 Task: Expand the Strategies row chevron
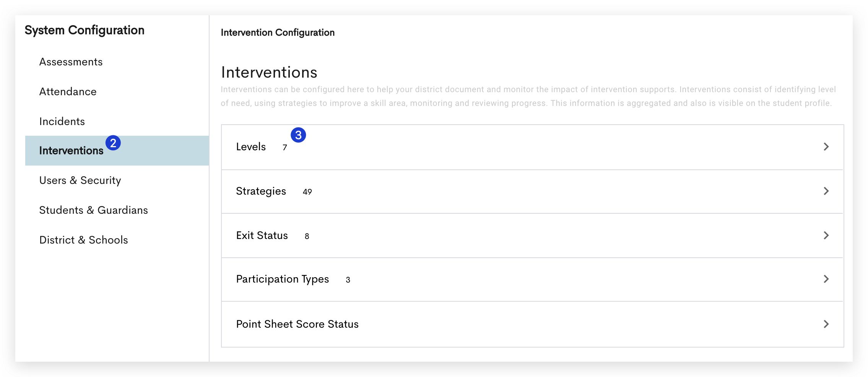coord(826,191)
